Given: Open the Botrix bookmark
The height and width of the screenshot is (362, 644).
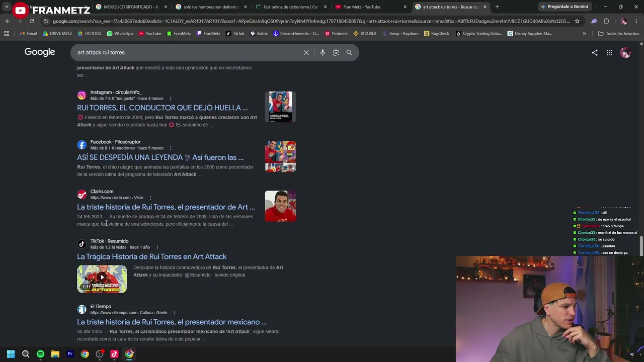Looking at the screenshot, I should 259,34.
